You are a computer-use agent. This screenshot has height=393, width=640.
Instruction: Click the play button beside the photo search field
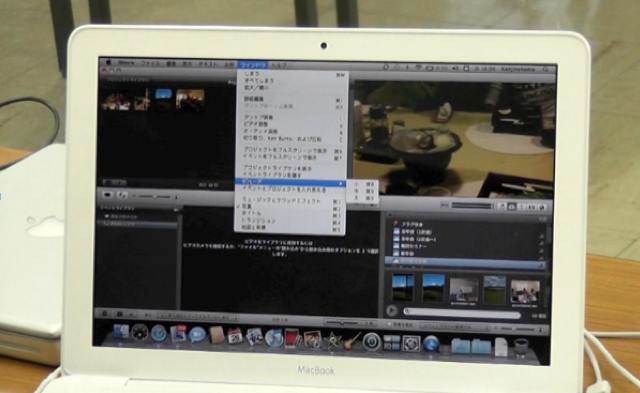[x=391, y=311]
